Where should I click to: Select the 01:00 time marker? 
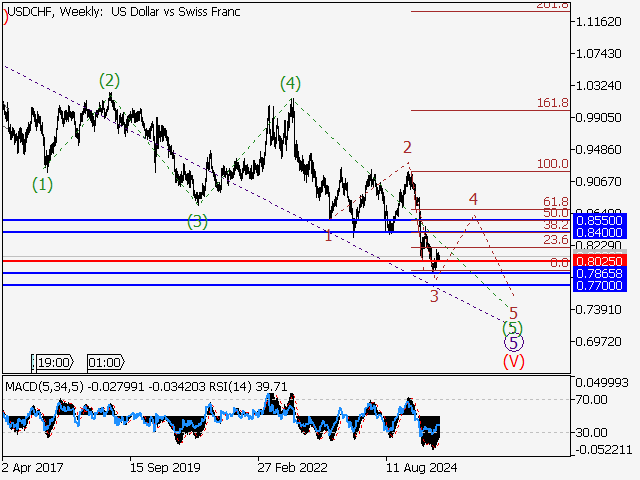pos(105,363)
